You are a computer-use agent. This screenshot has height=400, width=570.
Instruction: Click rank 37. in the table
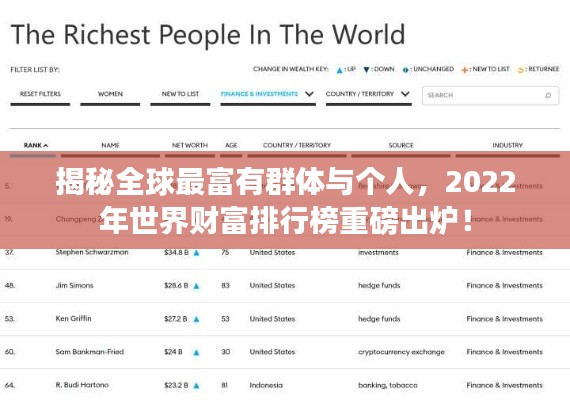pyautogui.click(x=9, y=252)
